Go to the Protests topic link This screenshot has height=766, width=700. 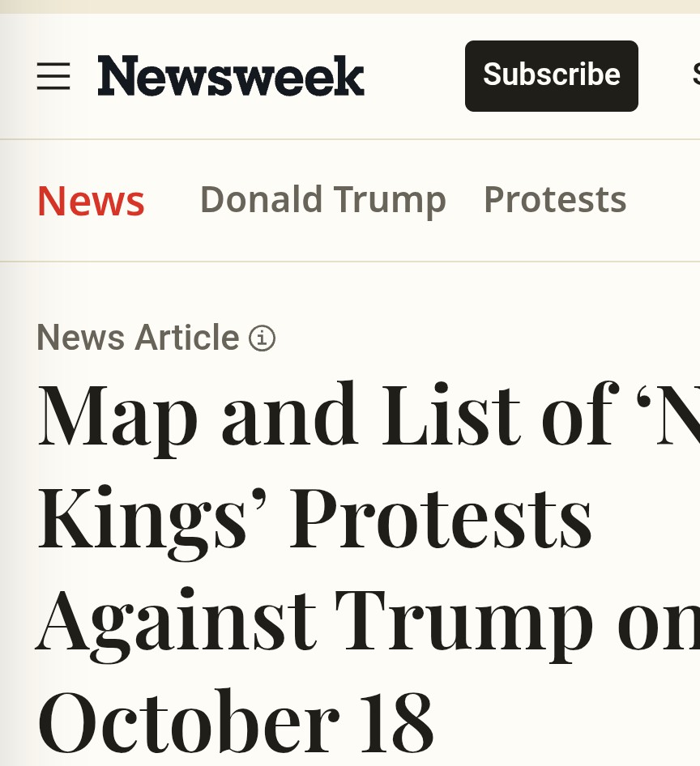[x=555, y=199]
